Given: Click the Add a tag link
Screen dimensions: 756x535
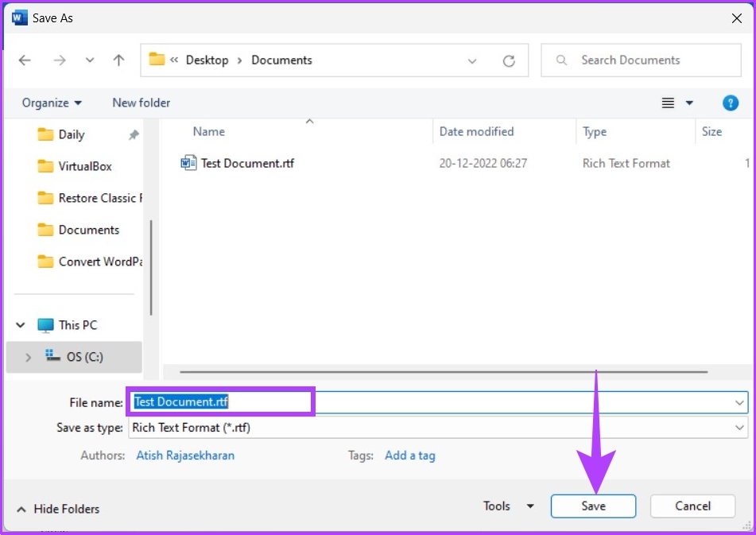Looking at the screenshot, I should click(409, 456).
